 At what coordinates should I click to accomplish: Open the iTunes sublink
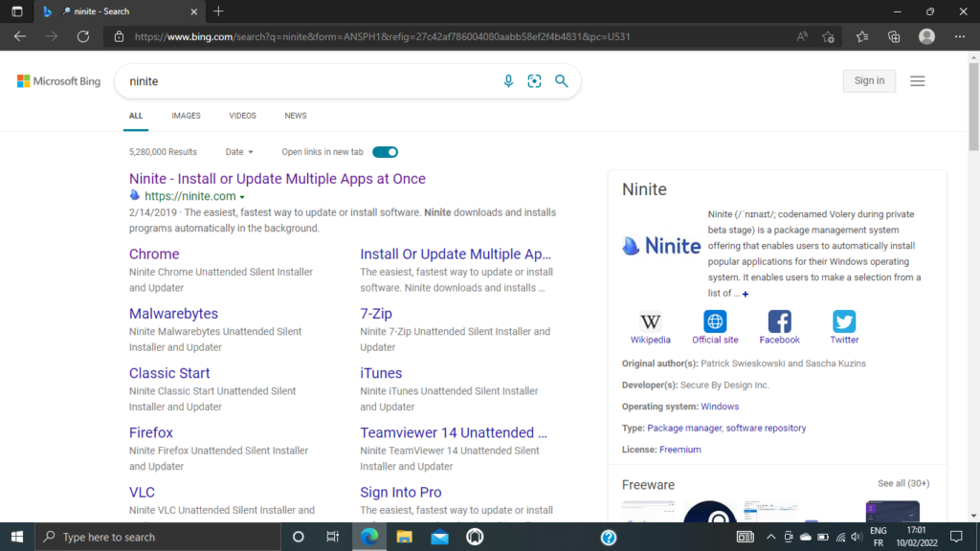[381, 373]
